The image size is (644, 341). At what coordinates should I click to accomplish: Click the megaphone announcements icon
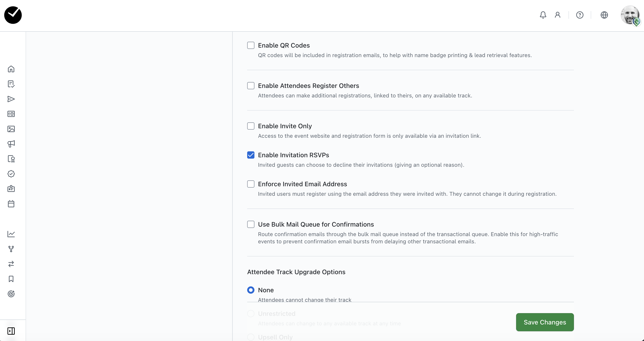point(11,144)
